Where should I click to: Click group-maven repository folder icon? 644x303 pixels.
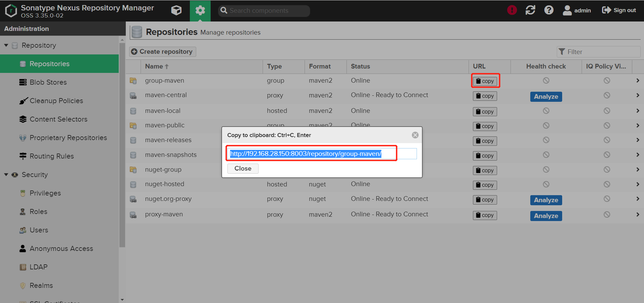pos(133,81)
